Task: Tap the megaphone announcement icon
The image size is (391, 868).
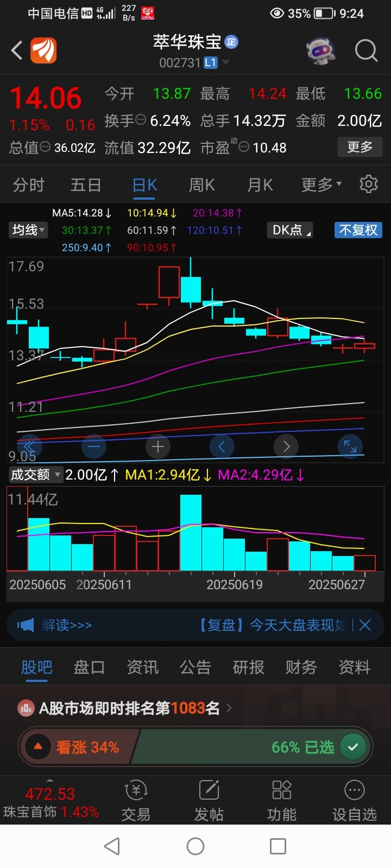Action: coord(25,626)
